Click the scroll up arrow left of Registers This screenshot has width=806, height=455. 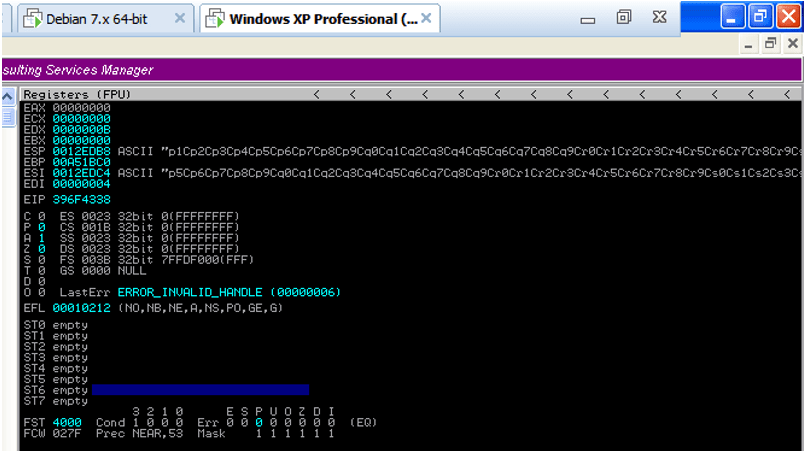(10, 95)
